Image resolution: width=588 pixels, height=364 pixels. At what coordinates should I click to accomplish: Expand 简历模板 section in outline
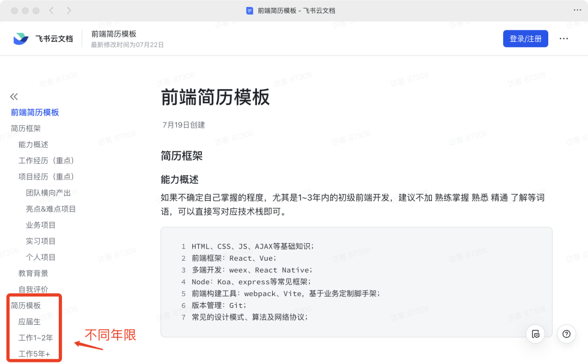point(26,305)
